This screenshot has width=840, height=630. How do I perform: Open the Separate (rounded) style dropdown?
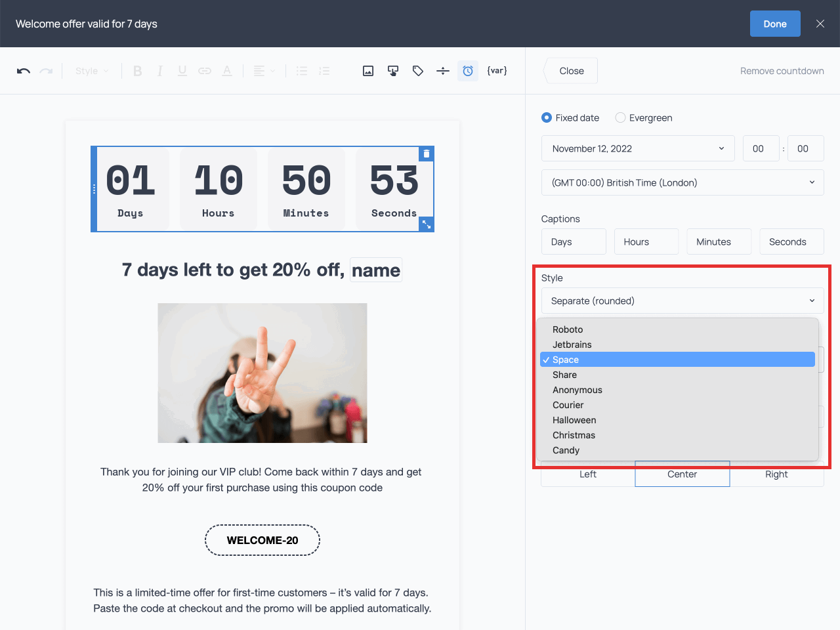[682, 301]
